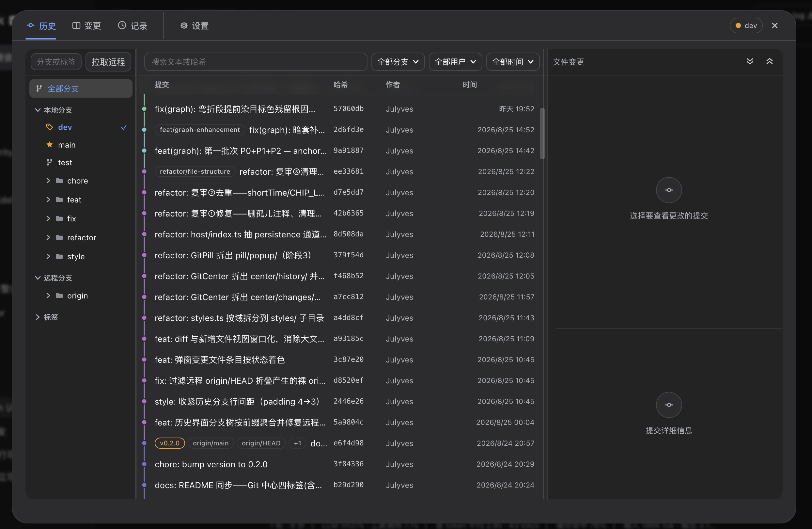This screenshot has height=529, width=812.
Task: Select the dev branch tag icon
Action: 50,127
